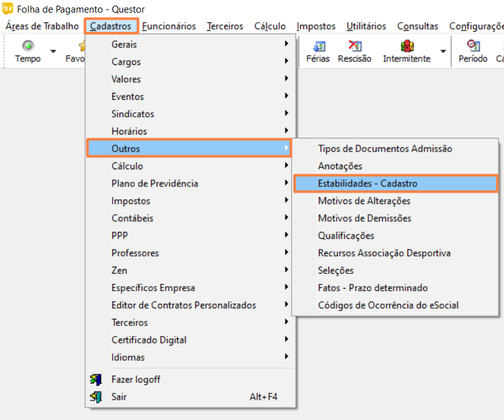Open the Período toolbar icon

coord(473,46)
